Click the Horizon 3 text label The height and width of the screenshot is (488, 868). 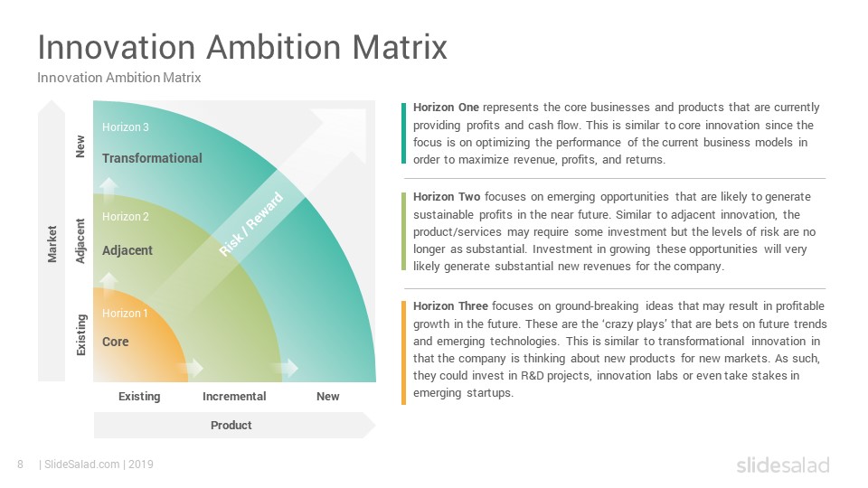coord(125,127)
